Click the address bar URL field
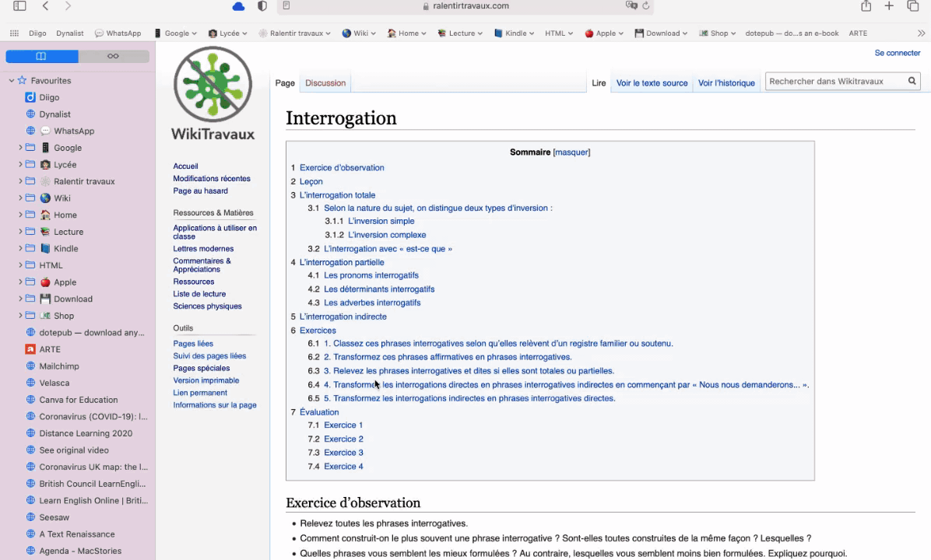The width and height of the screenshot is (931, 560). [465, 6]
